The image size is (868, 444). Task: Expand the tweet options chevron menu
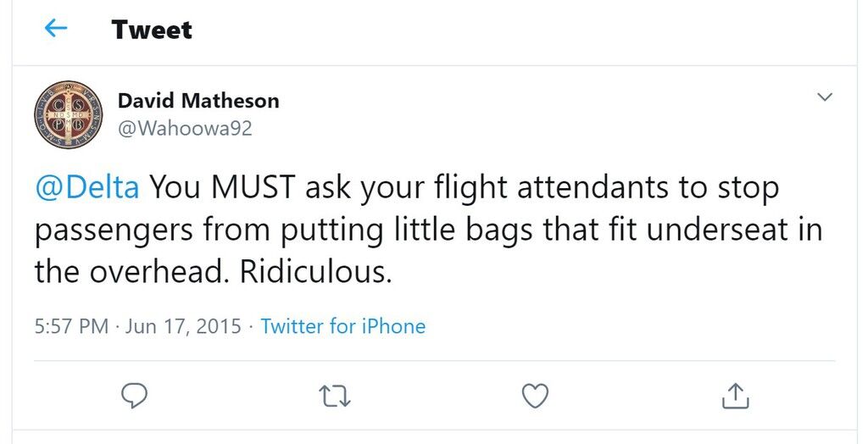point(825,97)
